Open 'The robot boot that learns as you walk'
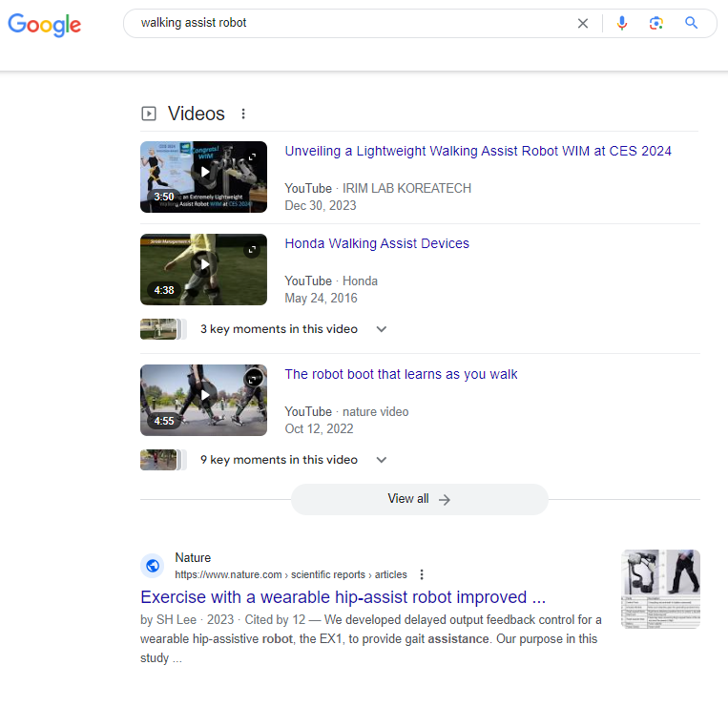 tap(401, 374)
